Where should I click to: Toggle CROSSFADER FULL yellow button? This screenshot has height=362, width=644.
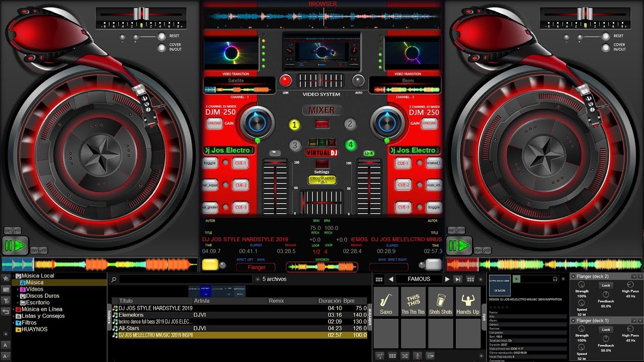[322, 179]
